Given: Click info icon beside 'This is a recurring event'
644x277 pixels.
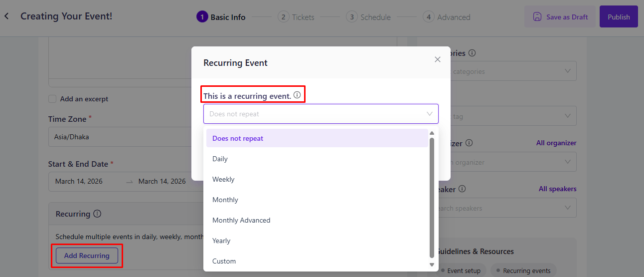Looking at the screenshot, I should click(297, 95).
